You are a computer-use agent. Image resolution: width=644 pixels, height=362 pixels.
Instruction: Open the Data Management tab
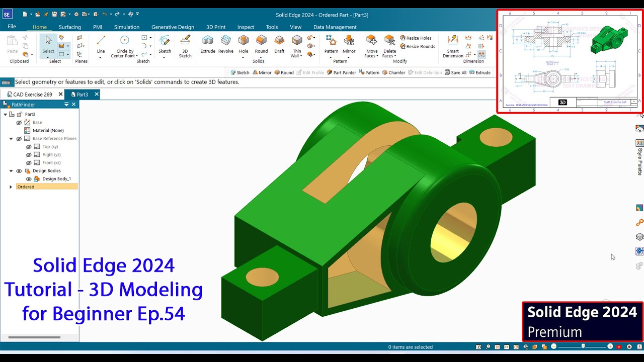coord(335,27)
